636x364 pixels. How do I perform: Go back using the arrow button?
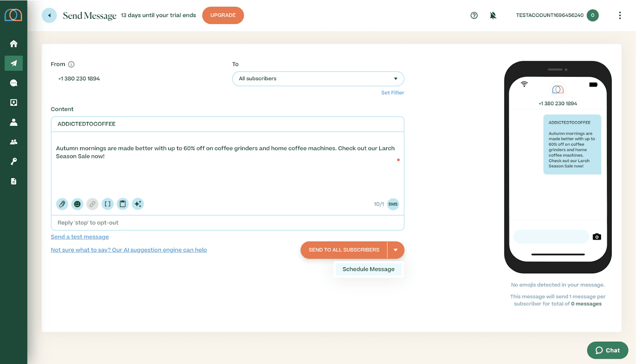[49, 15]
